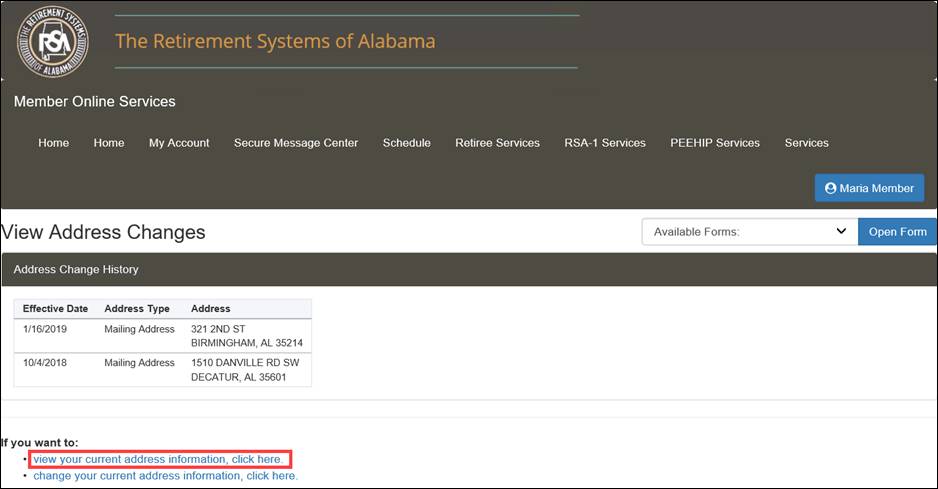Open the PEEHIP Services menu
938x489 pixels.
pos(715,143)
